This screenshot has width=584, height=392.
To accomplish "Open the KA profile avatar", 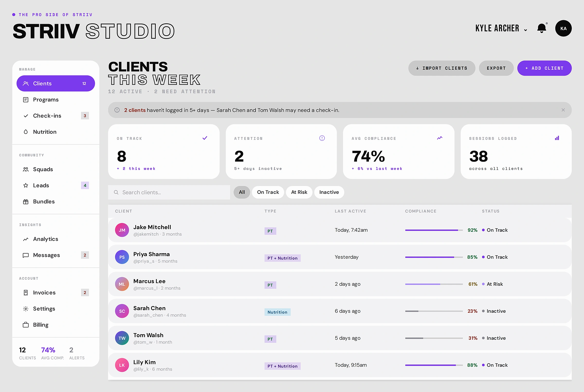I will pyautogui.click(x=563, y=28).
